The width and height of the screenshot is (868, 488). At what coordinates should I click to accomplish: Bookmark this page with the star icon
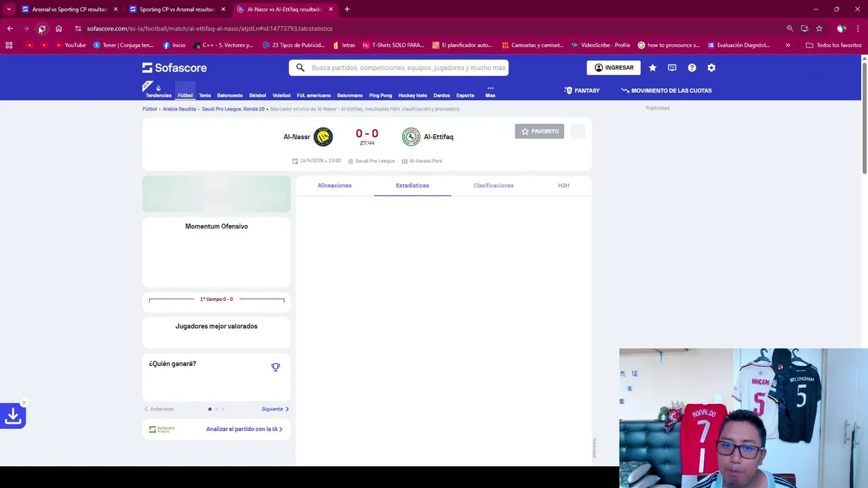[x=819, y=28]
